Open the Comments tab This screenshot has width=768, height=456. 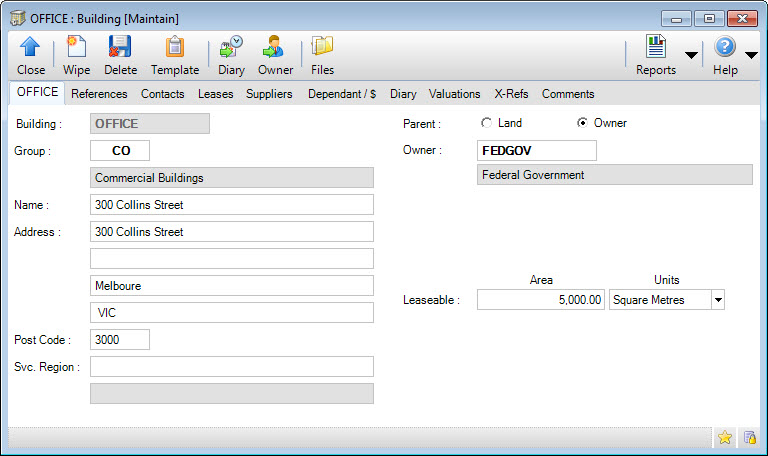coord(568,94)
